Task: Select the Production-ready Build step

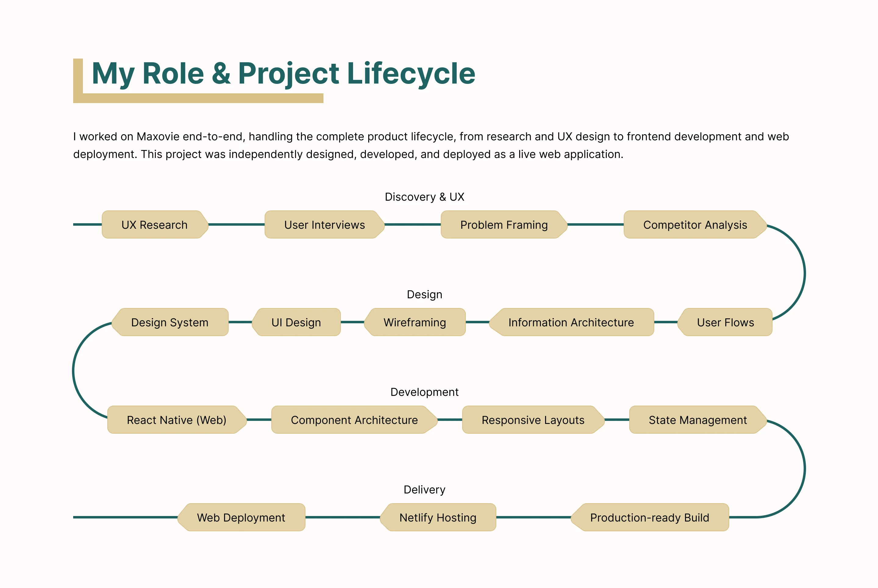Action: click(x=649, y=517)
